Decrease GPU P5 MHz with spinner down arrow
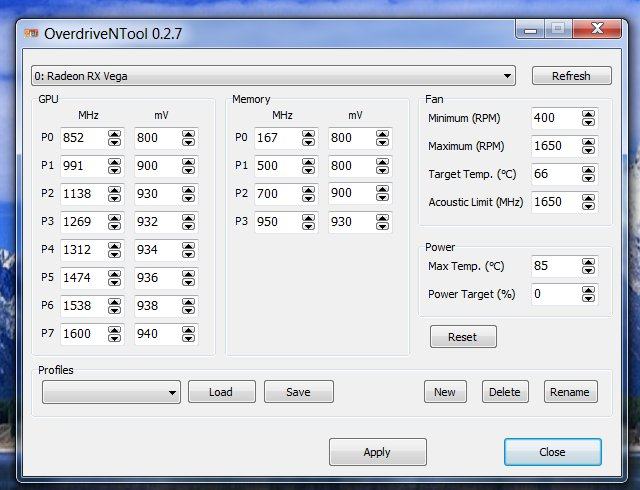The width and height of the screenshot is (640, 490). pos(114,282)
